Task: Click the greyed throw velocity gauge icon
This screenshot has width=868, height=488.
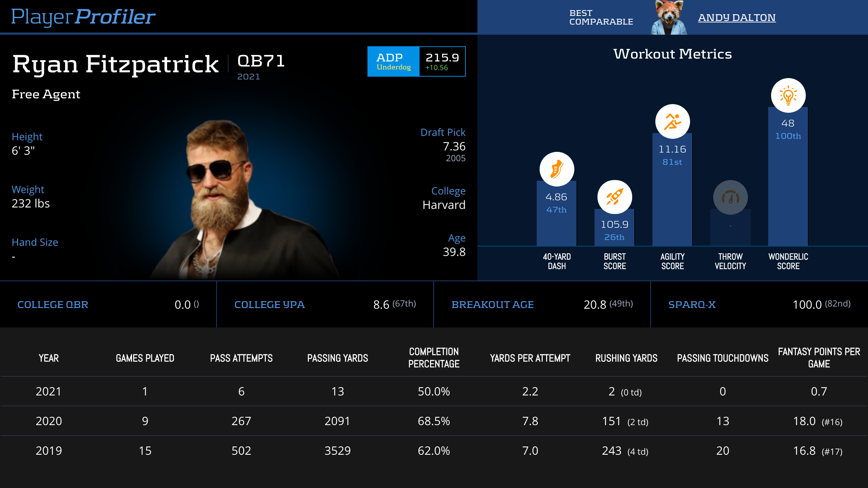Action: pyautogui.click(x=730, y=197)
